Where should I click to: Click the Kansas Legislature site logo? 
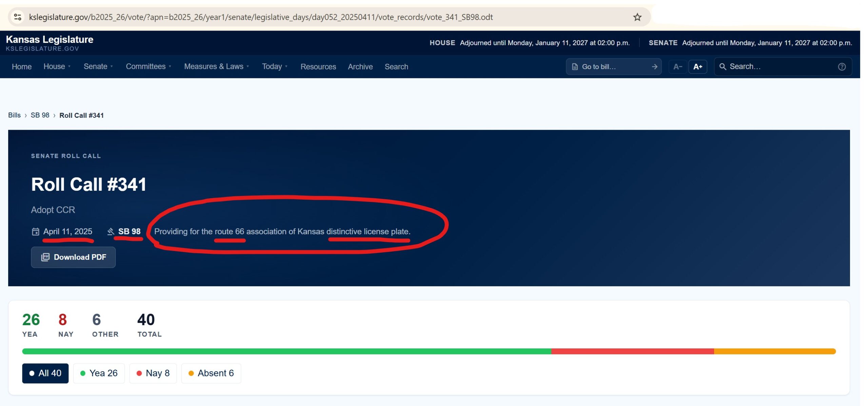coord(50,43)
